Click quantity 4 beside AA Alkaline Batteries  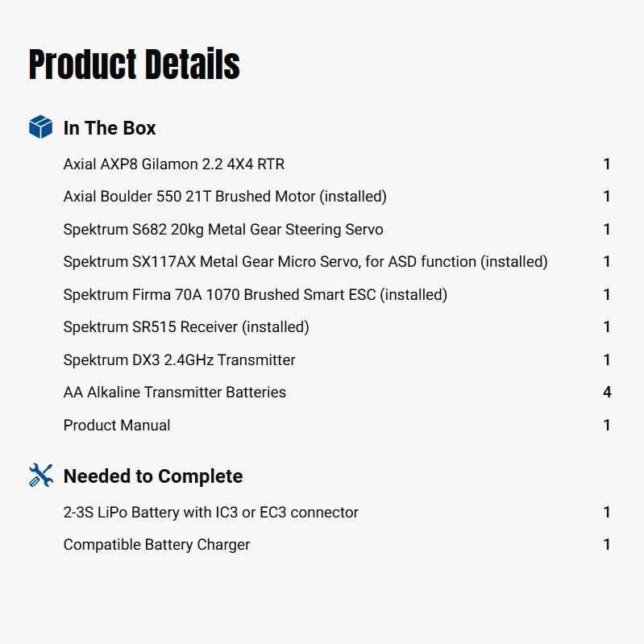click(607, 393)
